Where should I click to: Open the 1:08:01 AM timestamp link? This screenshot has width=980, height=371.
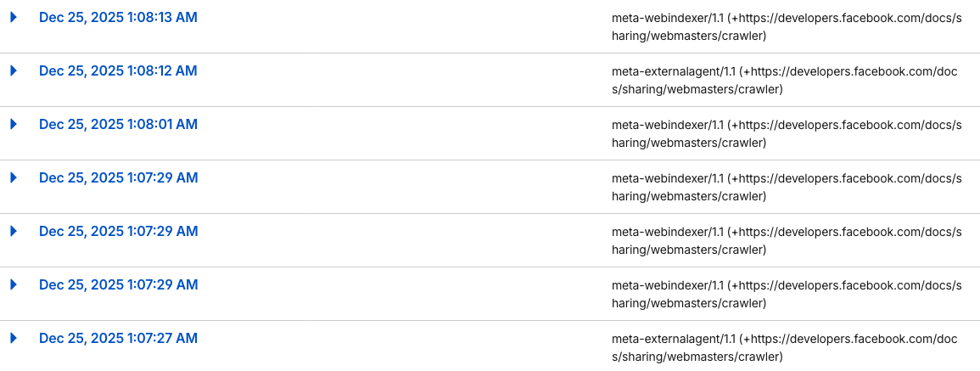click(x=118, y=124)
